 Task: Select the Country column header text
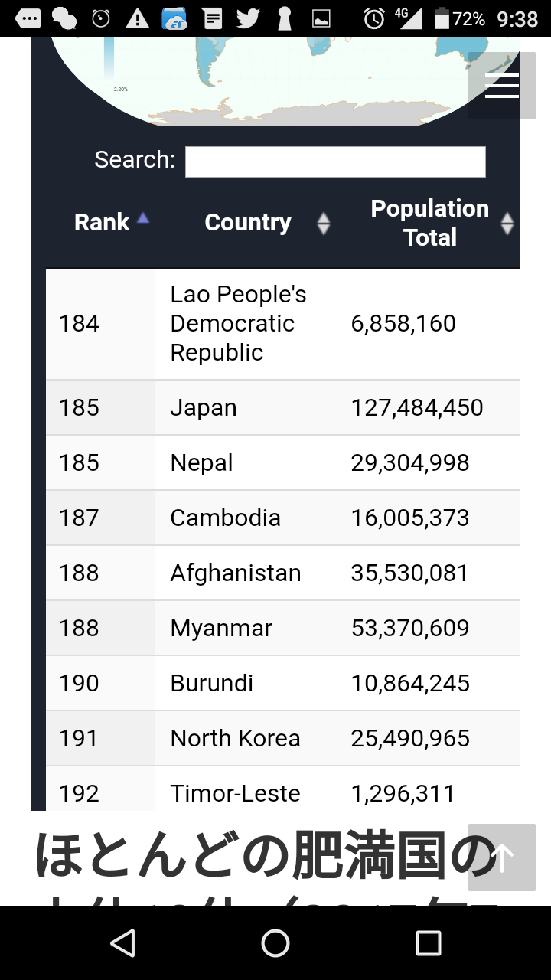(x=248, y=223)
